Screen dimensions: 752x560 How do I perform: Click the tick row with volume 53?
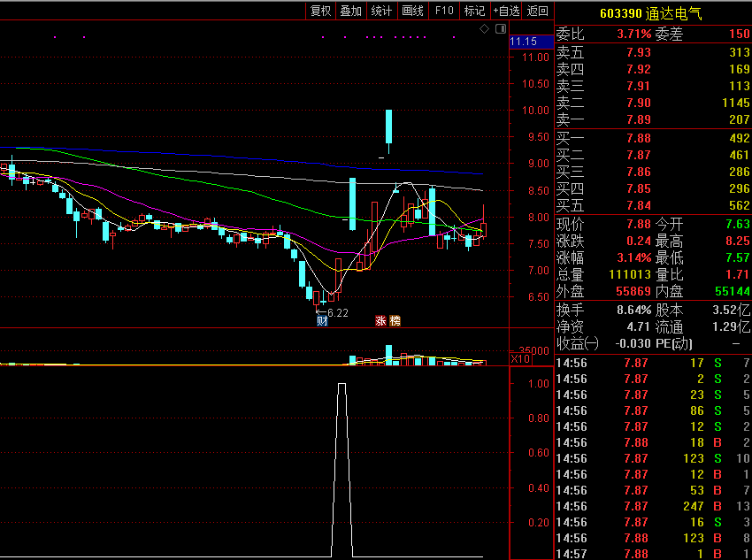pos(653,490)
